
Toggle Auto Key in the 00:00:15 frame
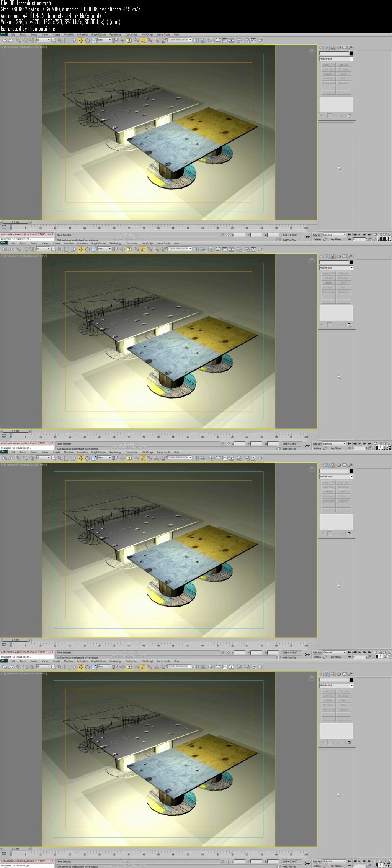[317, 235]
